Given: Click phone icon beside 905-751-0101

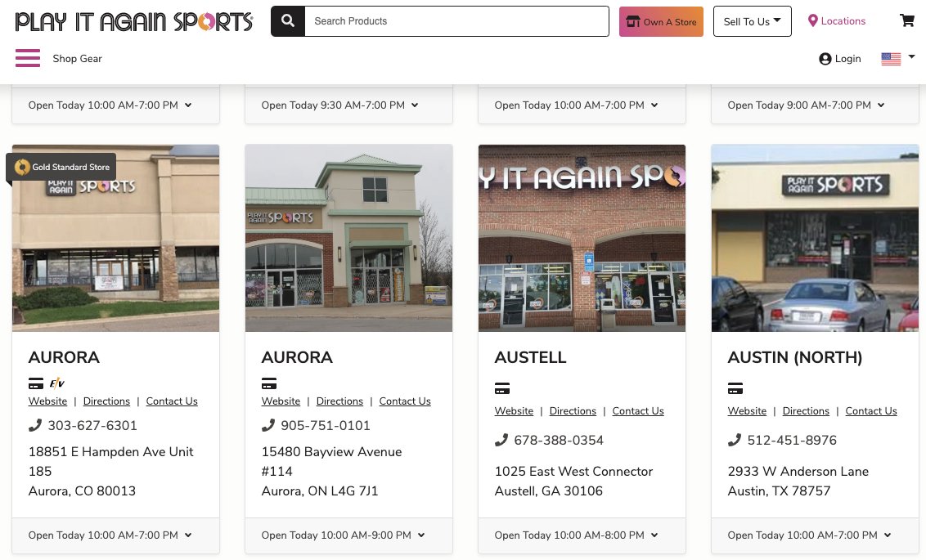Looking at the screenshot, I should pyautogui.click(x=268, y=425).
